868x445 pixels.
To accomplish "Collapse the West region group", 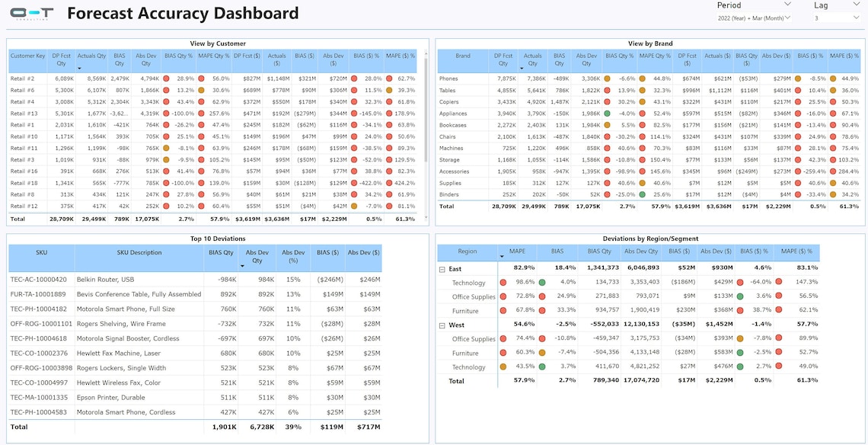I will click(x=442, y=325).
